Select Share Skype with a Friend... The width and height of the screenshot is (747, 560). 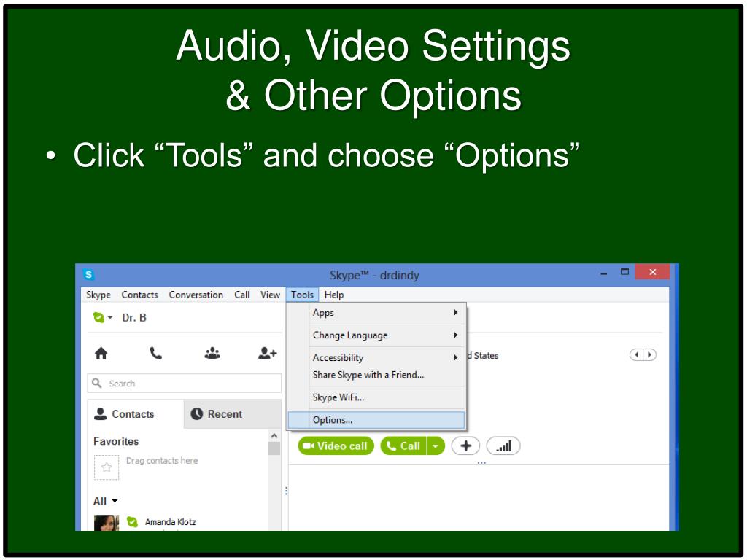pyautogui.click(x=376, y=375)
